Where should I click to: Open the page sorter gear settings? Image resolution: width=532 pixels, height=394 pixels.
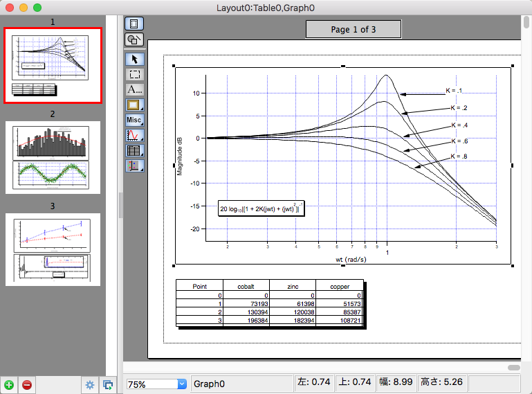tap(90, 385)
